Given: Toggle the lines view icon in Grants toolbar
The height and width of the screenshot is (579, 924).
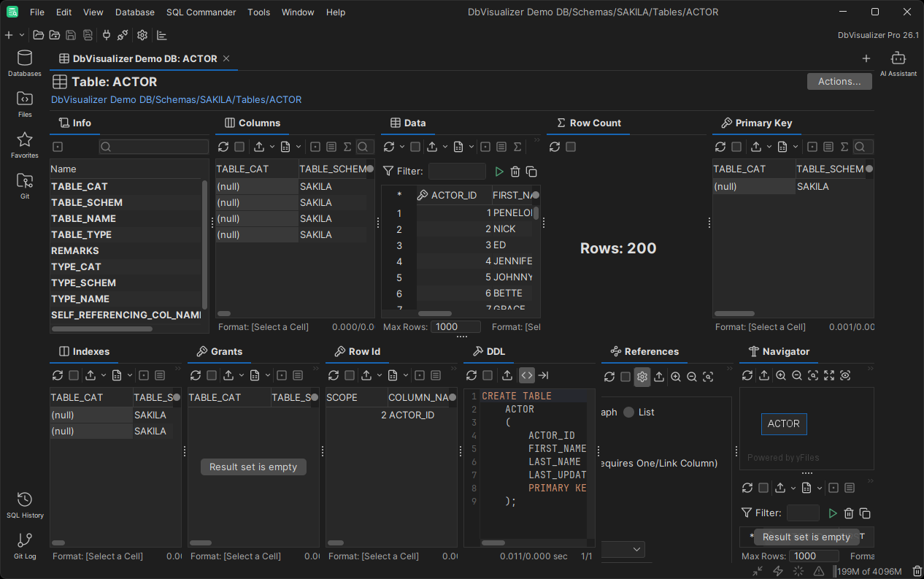Looking at the screenshot, I should click(x=298, y=375).
